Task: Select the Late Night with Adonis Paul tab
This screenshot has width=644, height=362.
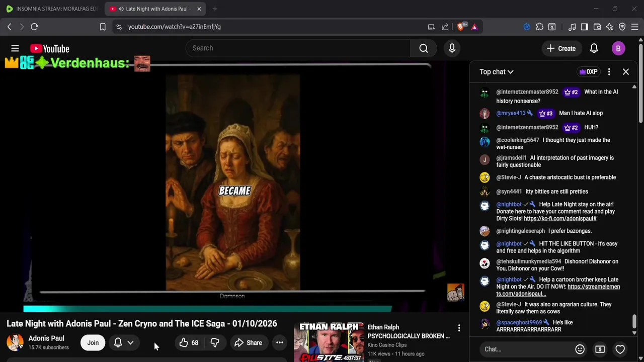Action: coord(156,9)
